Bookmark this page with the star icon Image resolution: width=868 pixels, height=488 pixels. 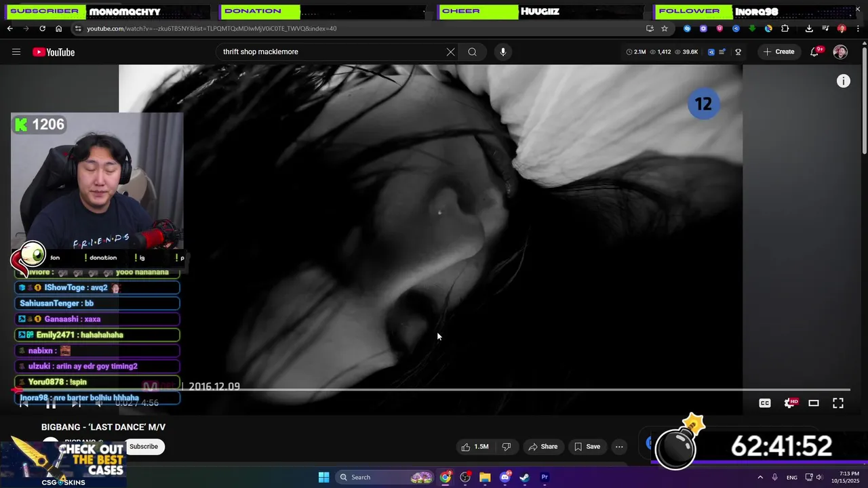coord(665,28)
